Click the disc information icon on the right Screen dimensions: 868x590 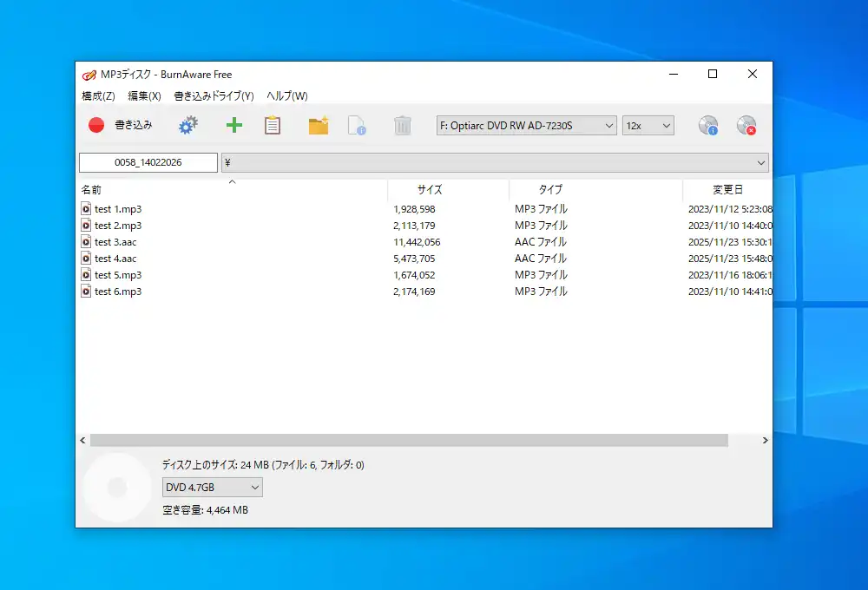tap(707, 125)
